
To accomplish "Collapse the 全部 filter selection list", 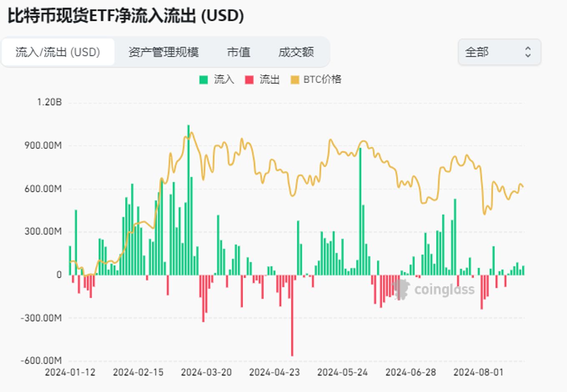I will [499, 52].
